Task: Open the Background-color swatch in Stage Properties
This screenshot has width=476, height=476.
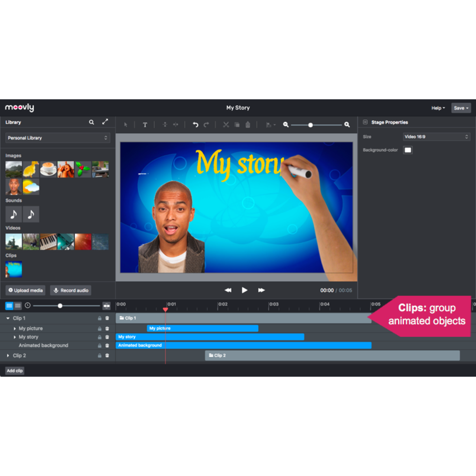Action: [408, 150]
